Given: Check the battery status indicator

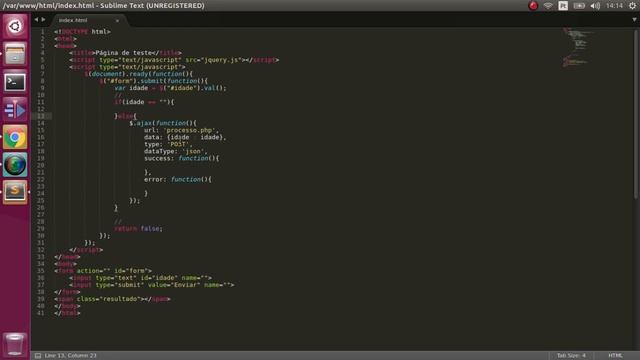Looking at the screenshot, I should coord(579,6).
